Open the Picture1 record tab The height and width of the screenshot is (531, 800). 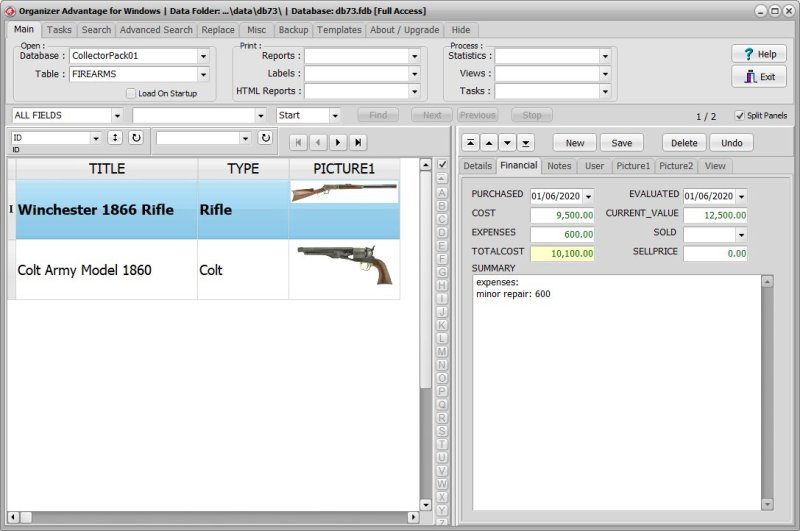pos(633,166)
